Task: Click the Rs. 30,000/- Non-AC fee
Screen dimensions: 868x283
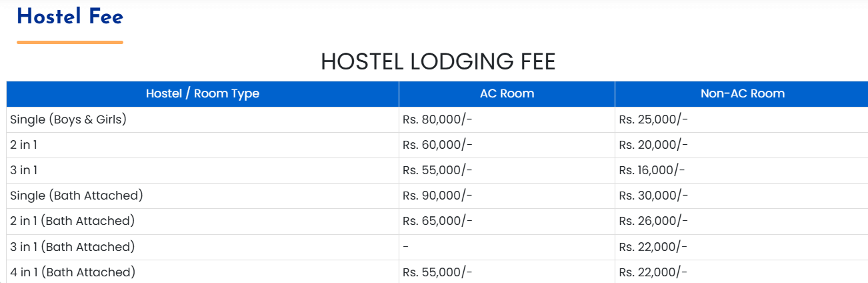Action: tap(653, 196)
